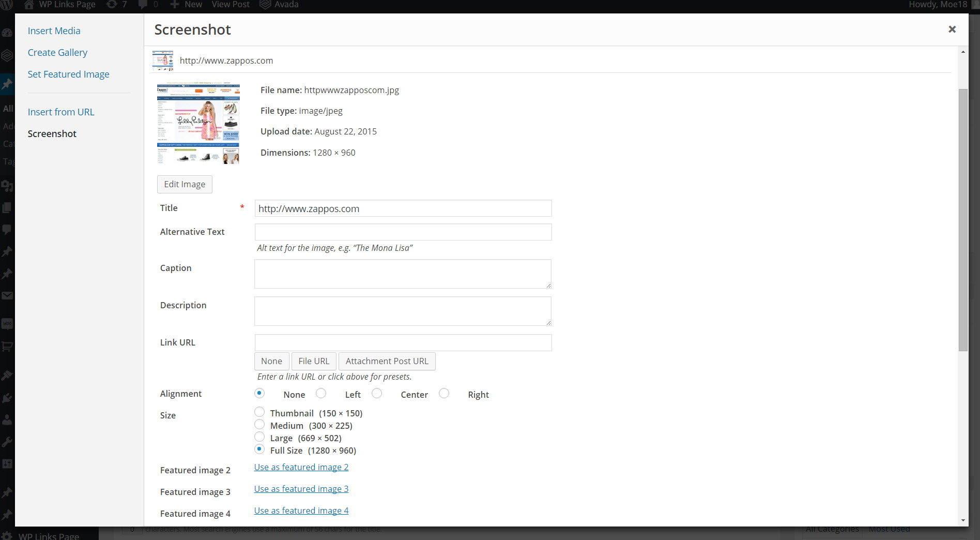This screenshot has width=980, height=540.
Task: Click the plus New icon in admin bar
Action: (175, 5)
